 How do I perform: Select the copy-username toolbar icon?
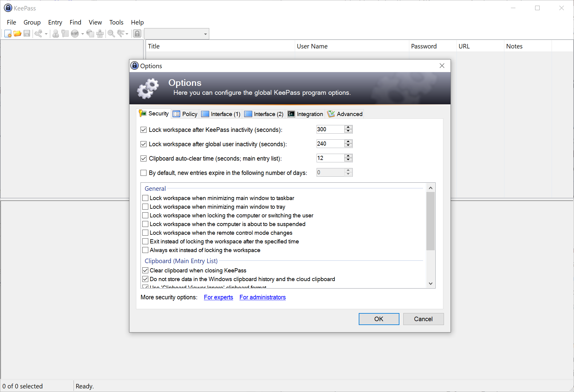click(x=56, y=33)
